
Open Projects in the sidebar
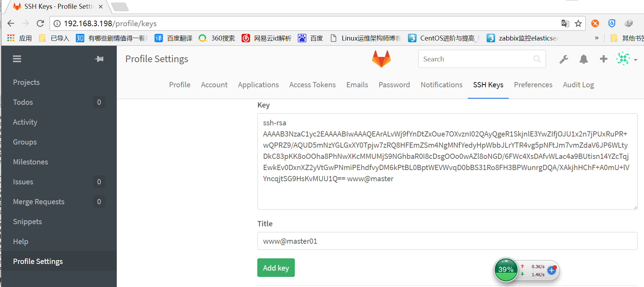click(59, 82)
